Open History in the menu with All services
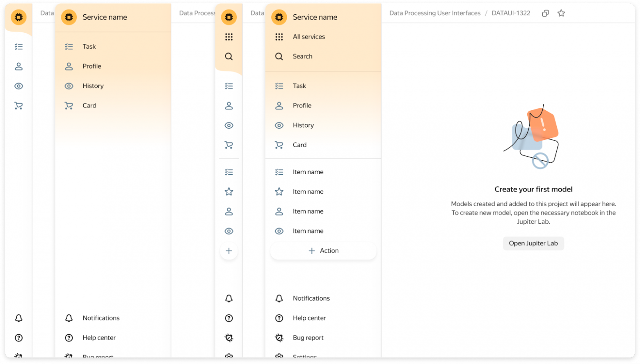Image resolution: width=640 pixels, height=364 pixels. [323, 125]
